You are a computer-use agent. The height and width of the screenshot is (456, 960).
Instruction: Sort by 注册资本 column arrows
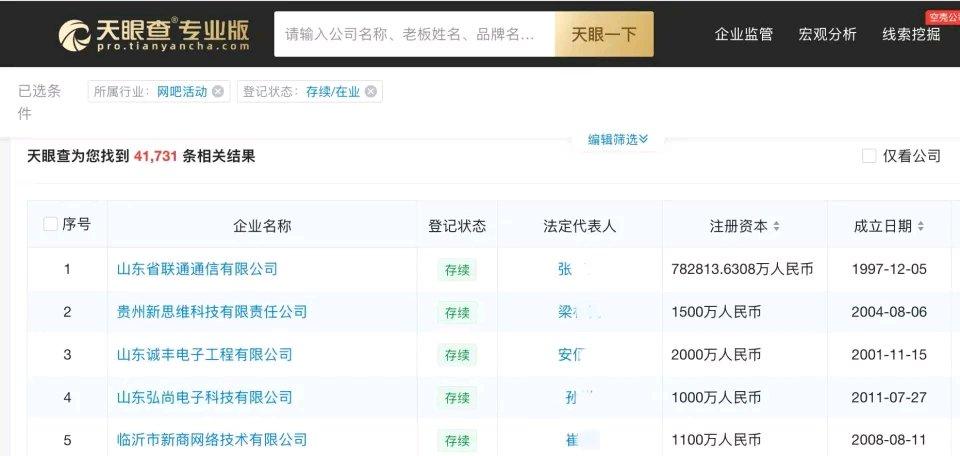(x=776, y=226)
